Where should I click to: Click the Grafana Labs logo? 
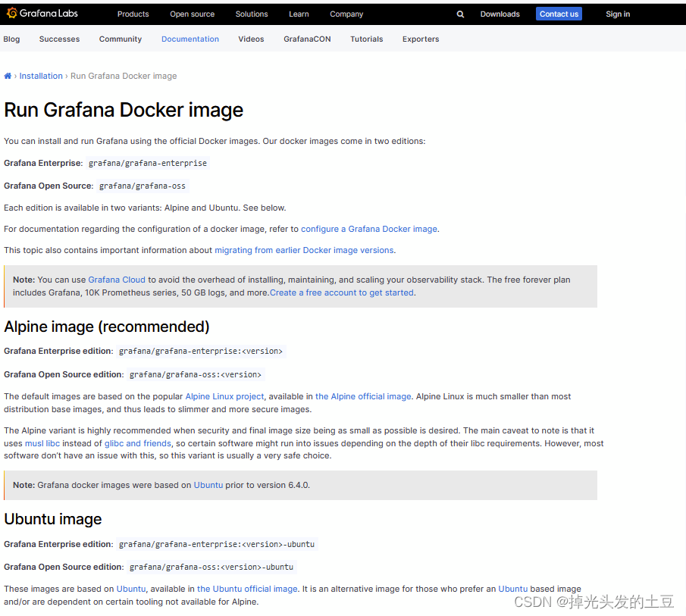pos(42,14)
